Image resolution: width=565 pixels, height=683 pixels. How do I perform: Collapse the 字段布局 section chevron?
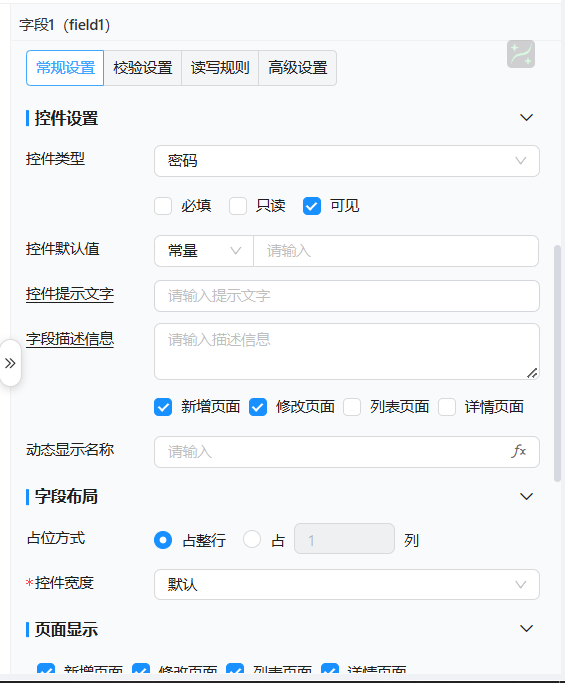(526, 497)
